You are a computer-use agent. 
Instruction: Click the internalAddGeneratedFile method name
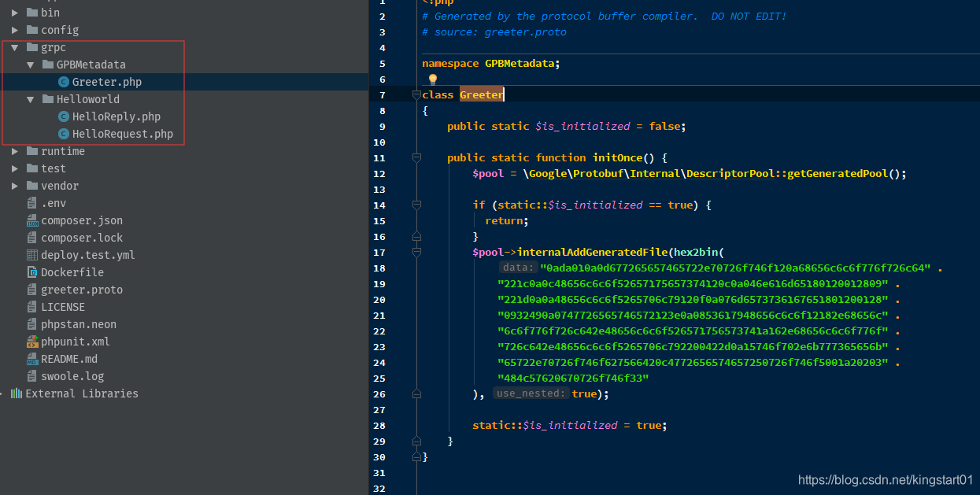coord(592,252)
